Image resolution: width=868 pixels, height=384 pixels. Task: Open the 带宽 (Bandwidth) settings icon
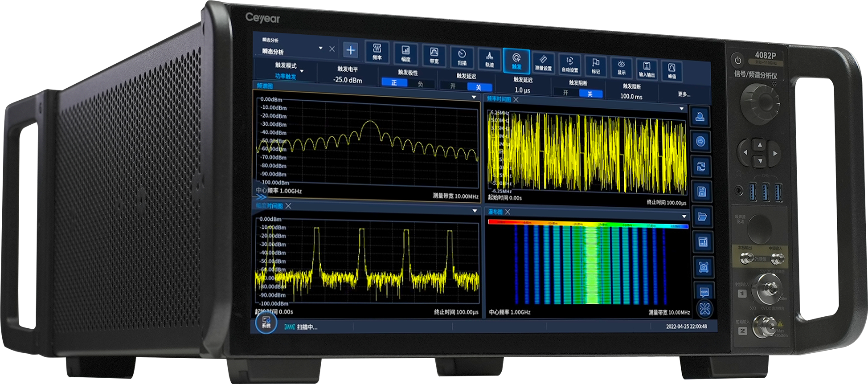coord(434,55)
